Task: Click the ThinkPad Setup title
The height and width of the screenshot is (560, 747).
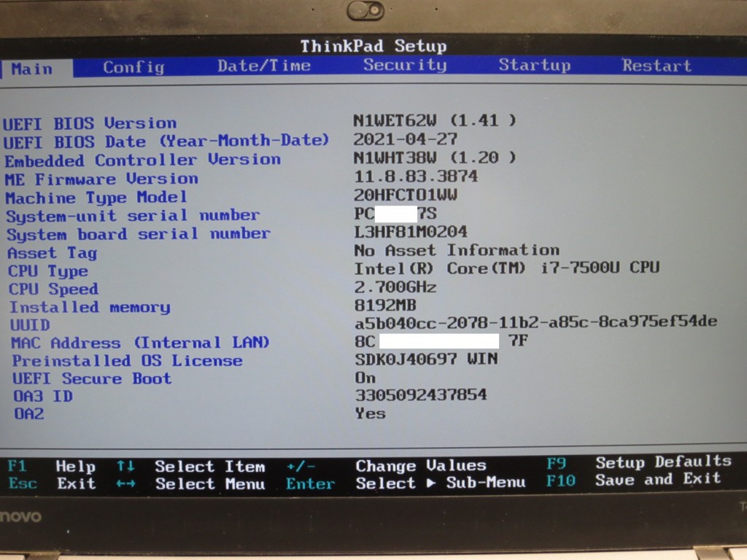Action: [x=373, y=46]
